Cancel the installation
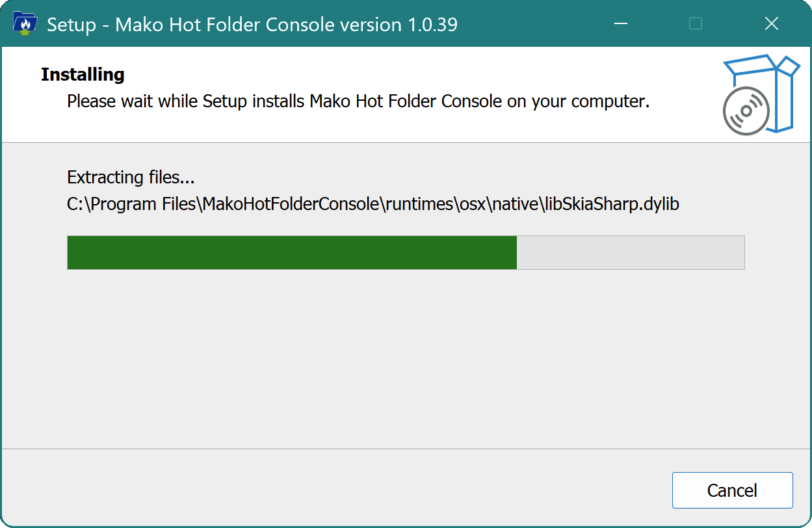Image resolution: width=812 pixels, height=528 pixels. [732, 490]
